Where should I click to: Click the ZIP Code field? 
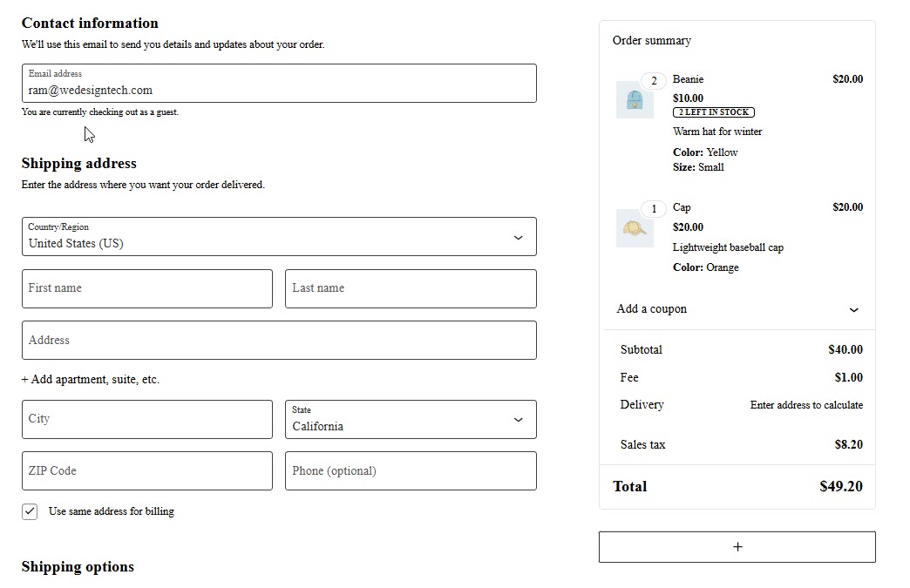pyautogui.click(x=147, y=471)
